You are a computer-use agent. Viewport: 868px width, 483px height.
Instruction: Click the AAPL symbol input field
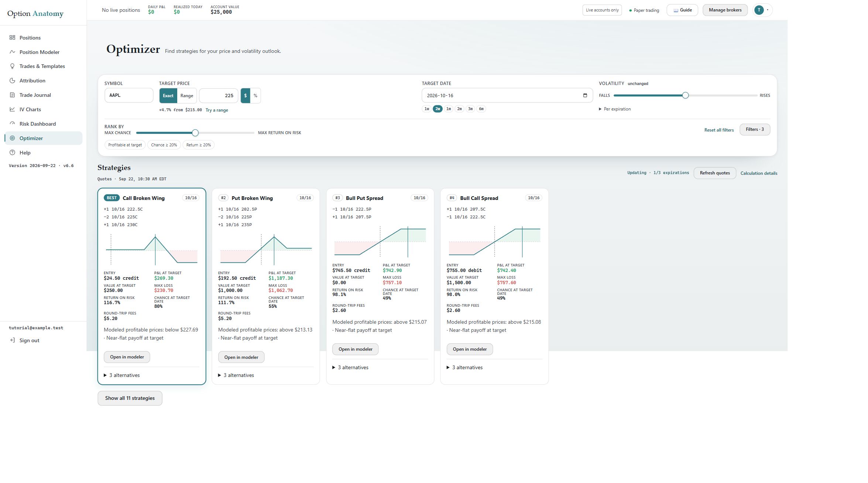[129, 95]
